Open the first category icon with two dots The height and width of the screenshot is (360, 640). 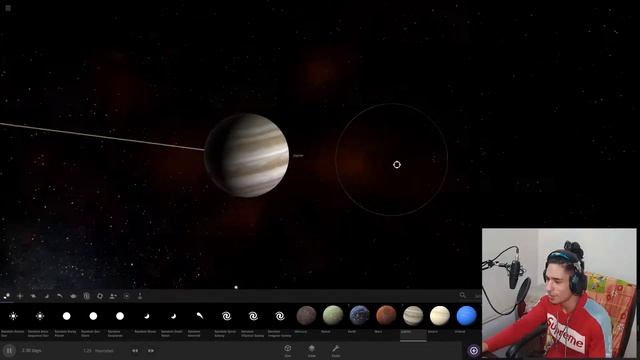pos(7,296)
